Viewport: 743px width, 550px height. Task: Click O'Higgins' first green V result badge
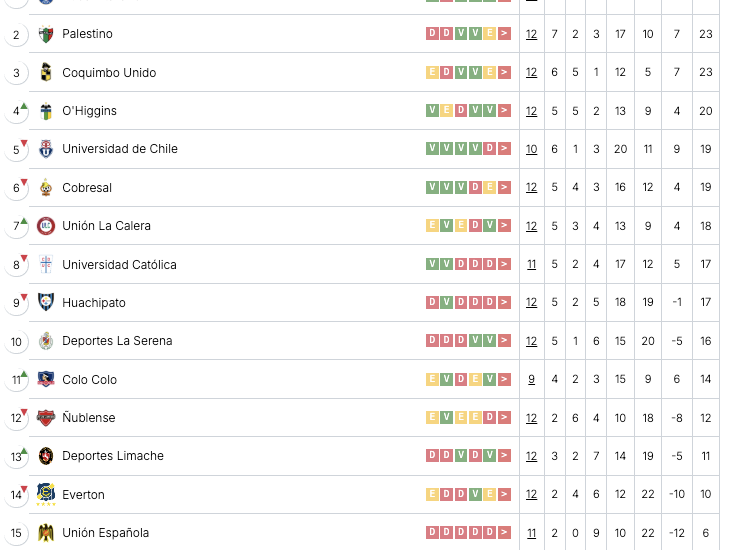(x=432, y=110)
